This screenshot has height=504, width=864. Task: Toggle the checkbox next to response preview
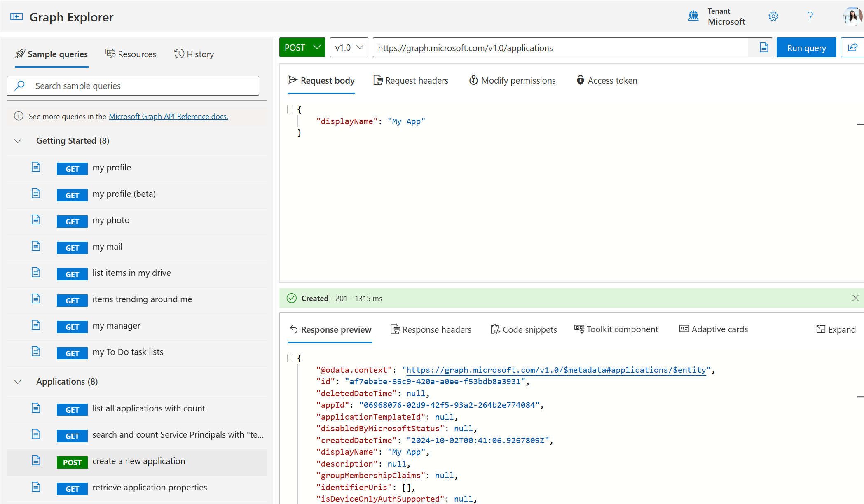pyautogui.click(x=290, y=358)
